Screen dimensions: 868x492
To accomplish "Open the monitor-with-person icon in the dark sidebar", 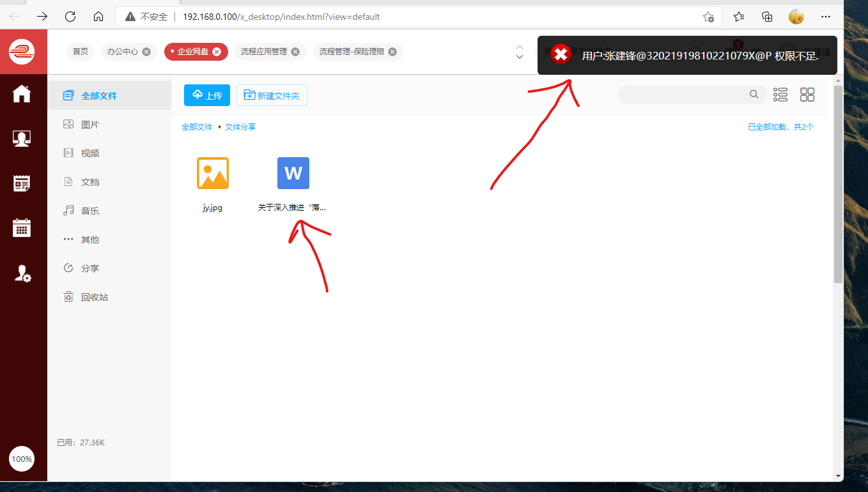I will pos(22,139).
